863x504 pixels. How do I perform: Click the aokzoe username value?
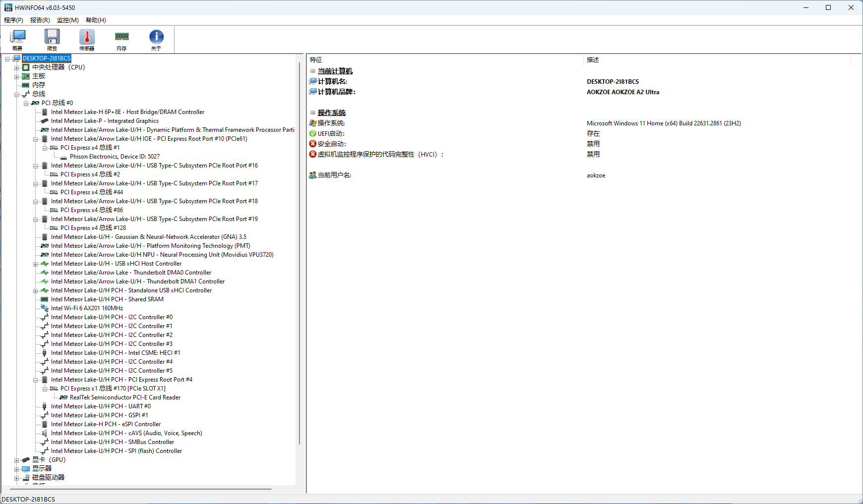(596, 175)
